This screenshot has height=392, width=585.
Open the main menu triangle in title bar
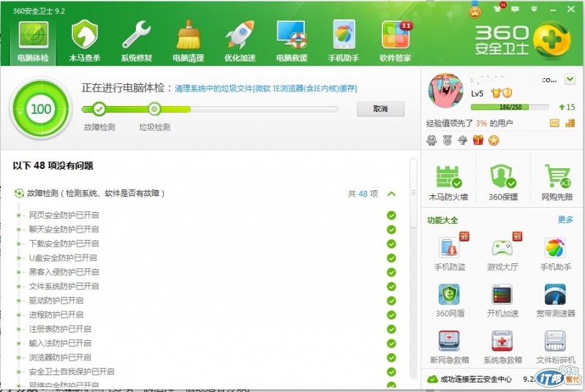535,9
